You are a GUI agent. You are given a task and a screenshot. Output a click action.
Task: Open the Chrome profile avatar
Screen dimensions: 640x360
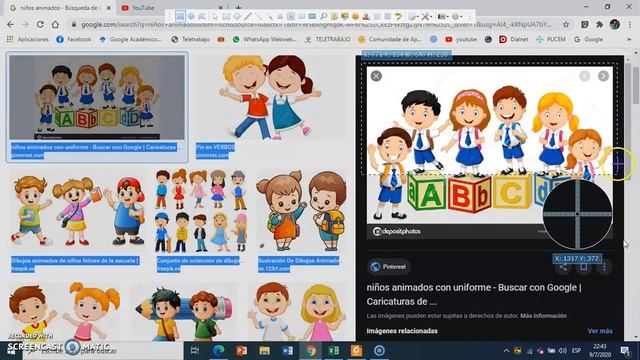coord(615,24)
